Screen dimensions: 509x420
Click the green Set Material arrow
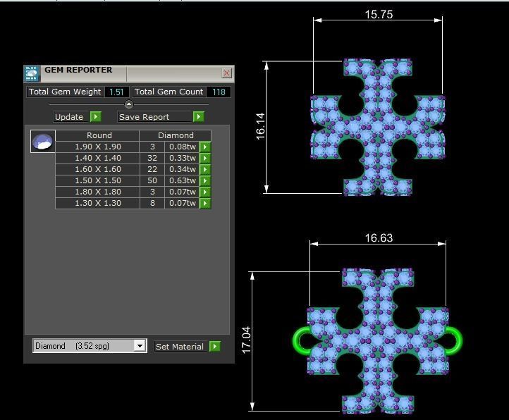pos(215,346)
